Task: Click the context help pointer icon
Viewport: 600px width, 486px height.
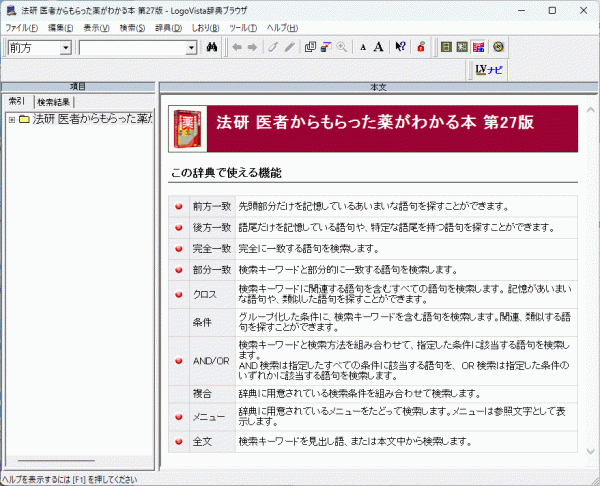Action: click(x=400, y=47)
